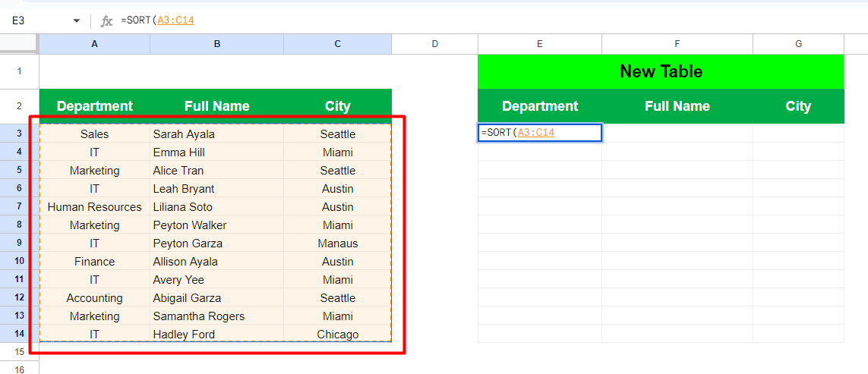The height and width of the screenshot is (374, 868).
Task: Click the New Table title cell
Action: tap(661, 71)
